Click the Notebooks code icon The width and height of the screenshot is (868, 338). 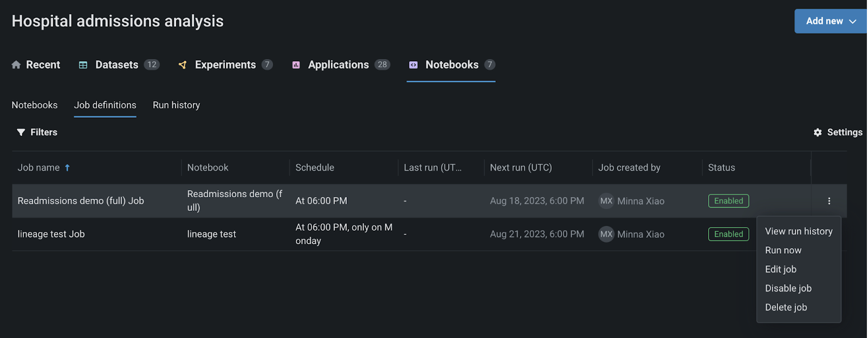coord(413,65)
